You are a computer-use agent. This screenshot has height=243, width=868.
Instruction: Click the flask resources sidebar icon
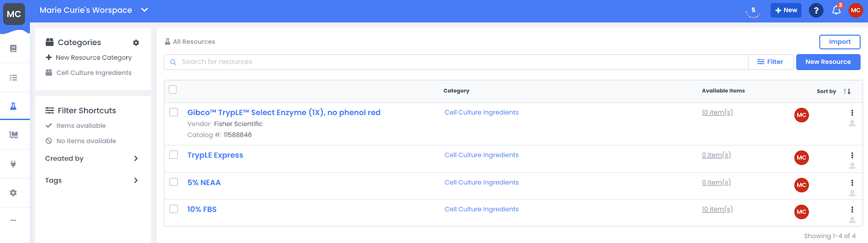[x=14, y=106]
